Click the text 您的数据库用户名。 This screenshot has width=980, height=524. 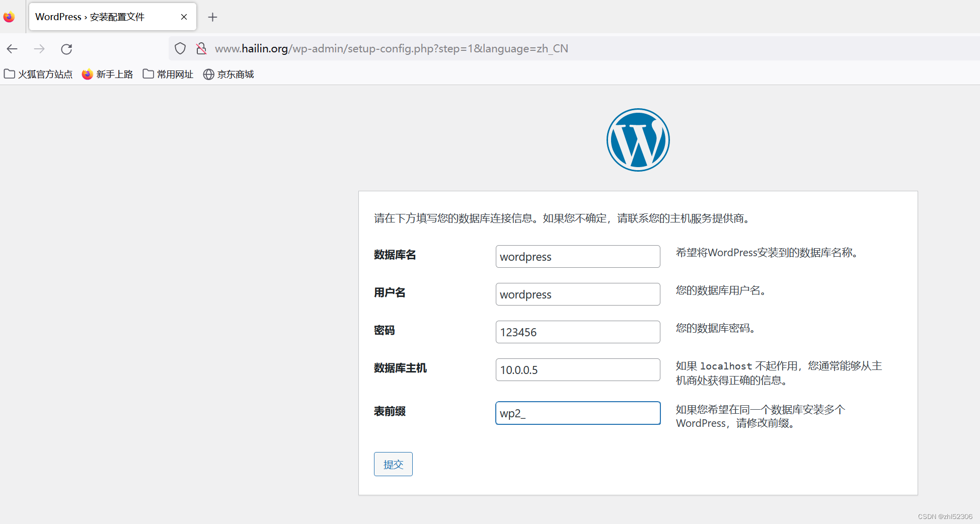(721, 290)
